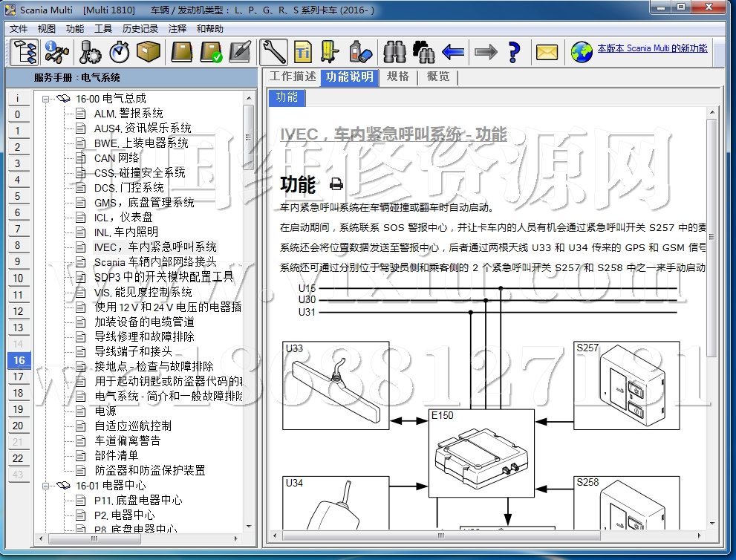The image size is (736, 560).
Task: Open the new Scania Multi features link
Action: coord(652,48)
